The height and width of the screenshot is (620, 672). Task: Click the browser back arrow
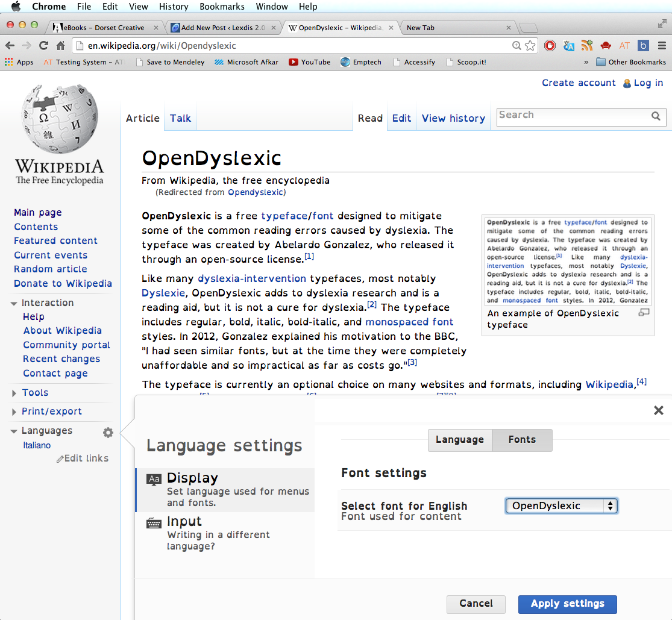[x=10, y=45]
